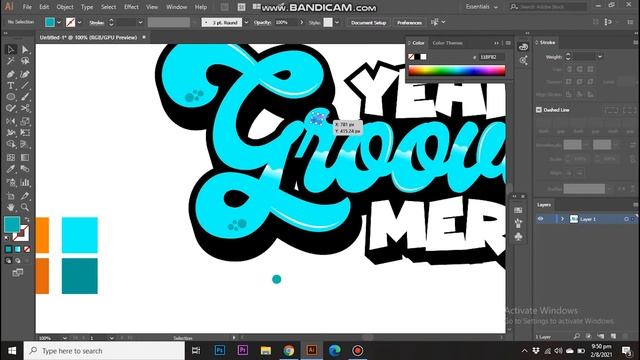Select the Mesh tool

click(x=11, y=158)
